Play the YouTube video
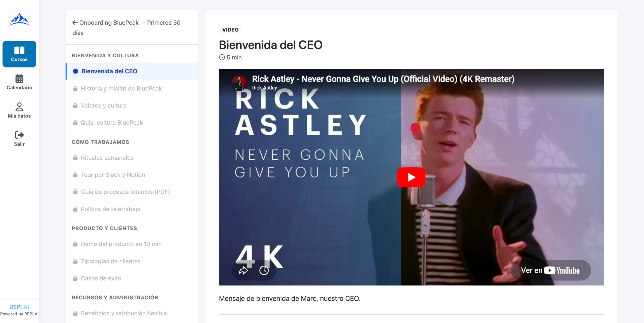Image resolution: width=644 pixels, height=323 pixels. point(411,177)
